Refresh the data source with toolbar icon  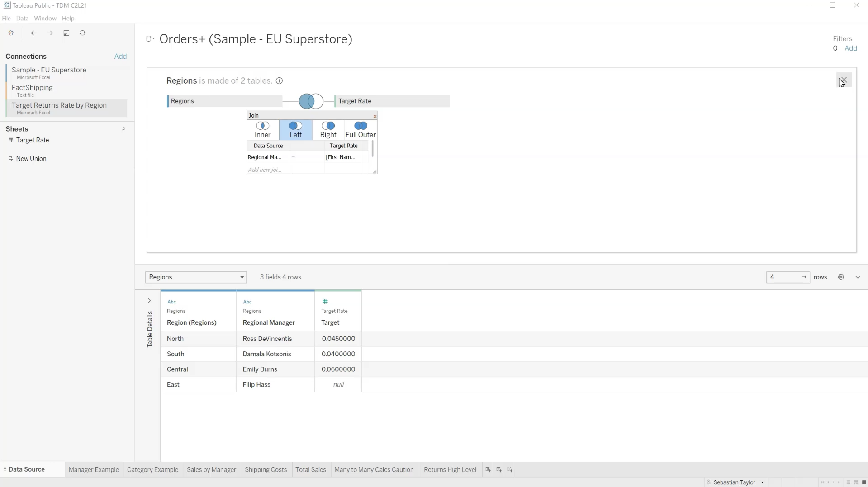[x=83, y=33]
